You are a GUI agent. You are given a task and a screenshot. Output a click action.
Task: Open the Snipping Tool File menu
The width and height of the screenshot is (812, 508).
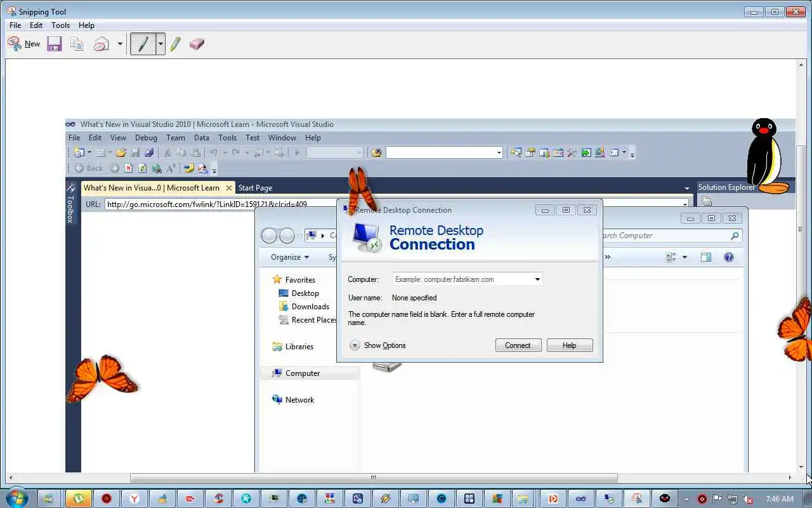tap(15, 25)
